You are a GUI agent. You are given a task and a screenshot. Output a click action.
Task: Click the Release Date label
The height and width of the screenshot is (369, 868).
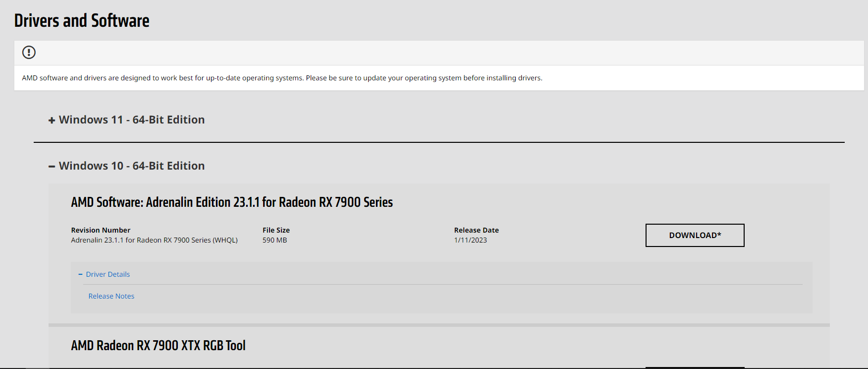point(476,230)
